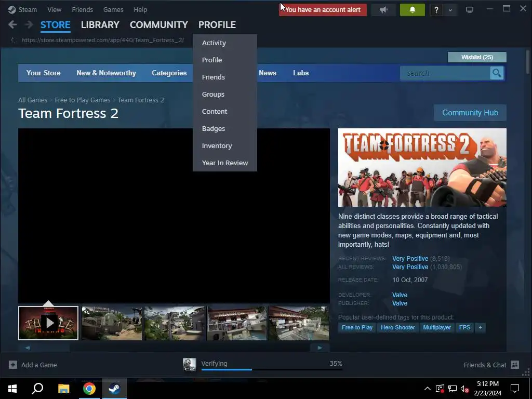Click Valve developer link
532x399 pixels.
tap(400, 295)
